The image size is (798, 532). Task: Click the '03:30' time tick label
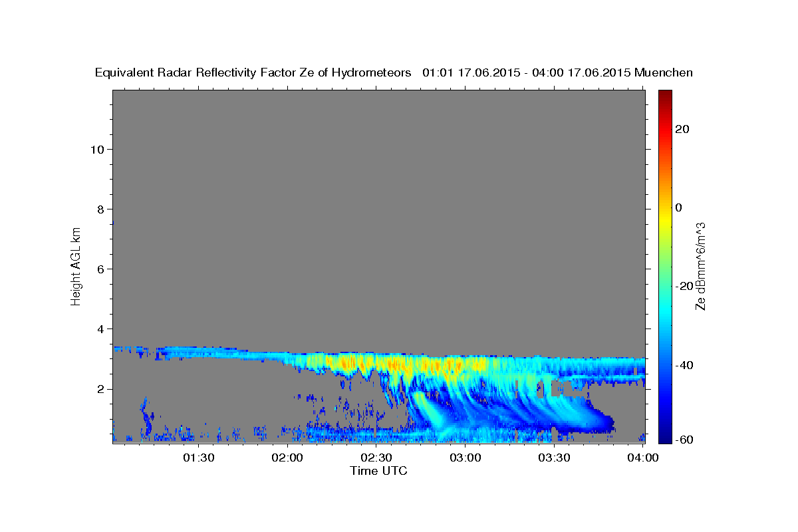coord(554,458)
